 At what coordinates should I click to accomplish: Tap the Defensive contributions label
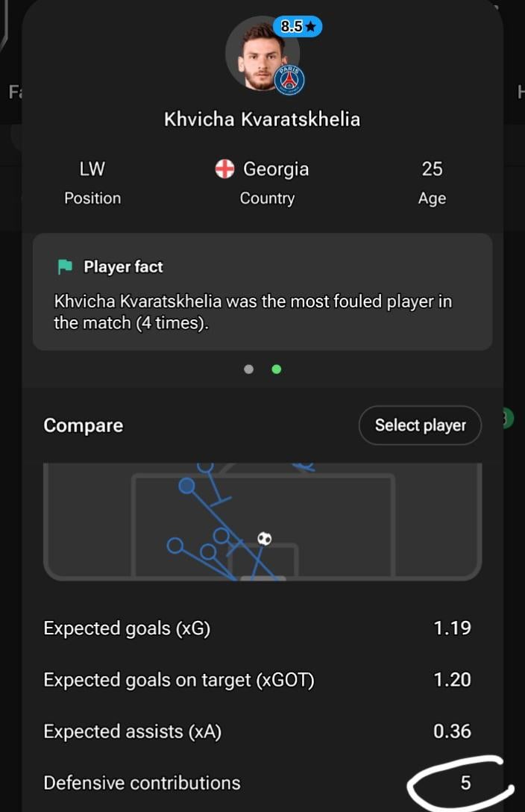tap(142, 783)
